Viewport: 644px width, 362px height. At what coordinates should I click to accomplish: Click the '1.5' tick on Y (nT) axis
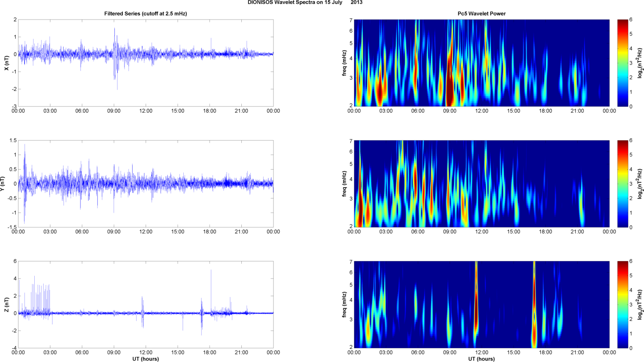click(x=13, y=140)
